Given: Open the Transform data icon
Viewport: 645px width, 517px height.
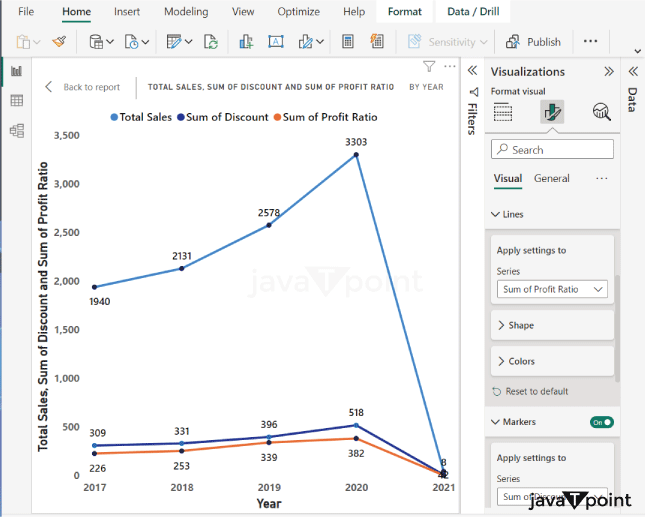Looking at the screenshot, I should click(174, 42).
